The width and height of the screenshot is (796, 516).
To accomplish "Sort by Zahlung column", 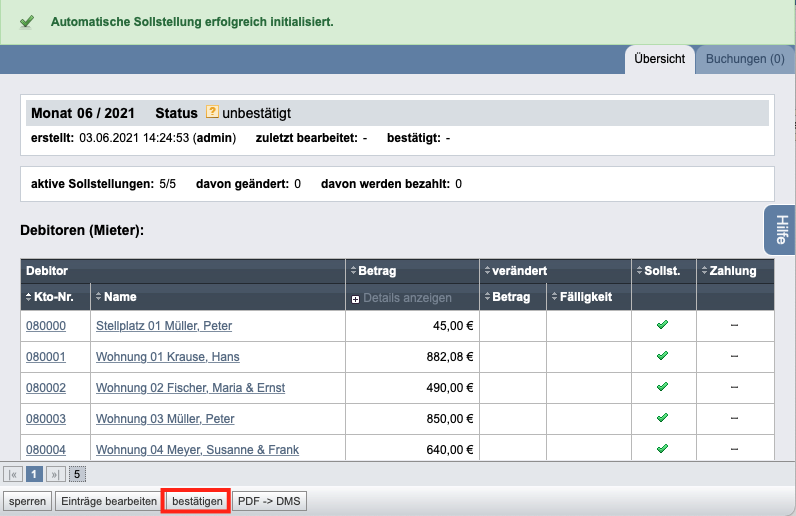I will (729, 271).
